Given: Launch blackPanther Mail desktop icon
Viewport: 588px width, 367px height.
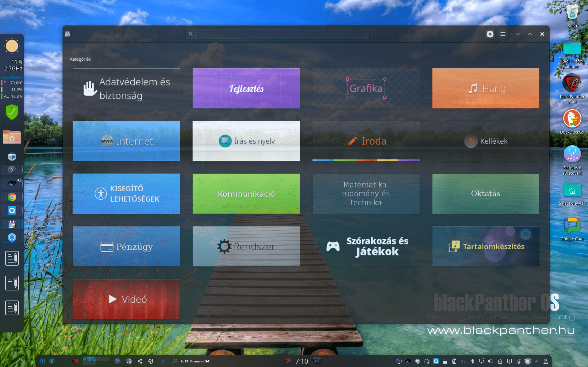Looking at the screenshot, I should pos(572,84).
